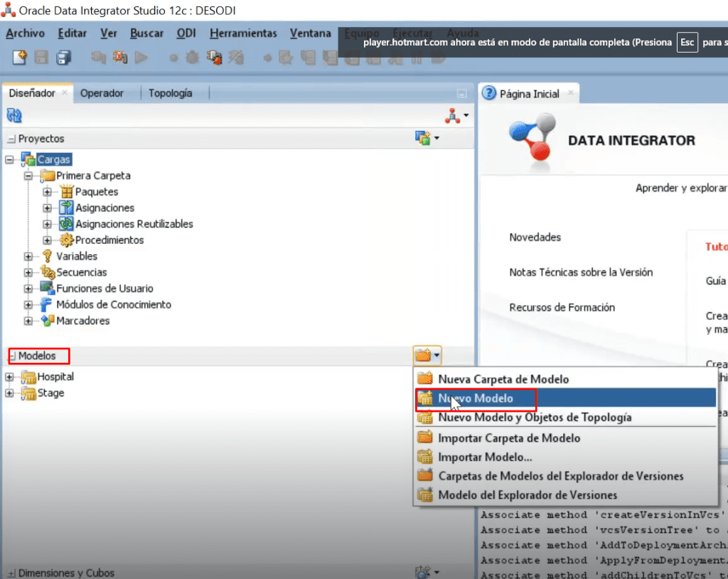This screenshot has width=728, height=579.
Task: Open the connect navigator icon dropdown
Action: point(457,115)
